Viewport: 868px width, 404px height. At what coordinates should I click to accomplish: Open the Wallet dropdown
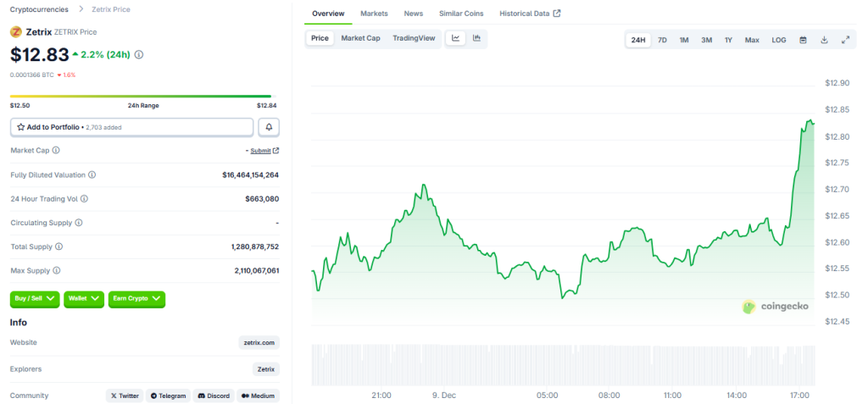click(84, 299)
